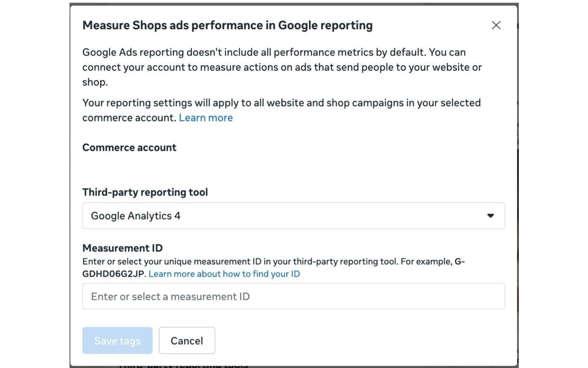Open the Learn more link about reporting settings
This screenshot has width=588, height=368.
point(205,117)
